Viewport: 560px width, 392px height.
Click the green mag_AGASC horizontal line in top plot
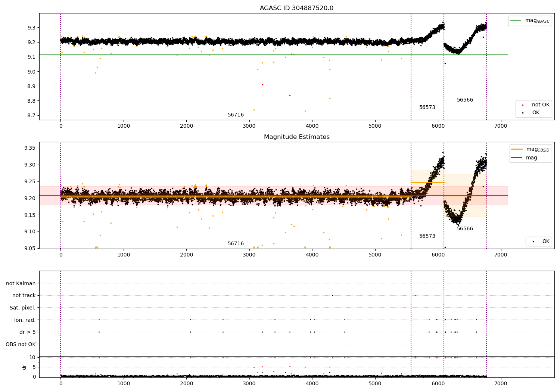pyautogui.click(x=274, y=55)
